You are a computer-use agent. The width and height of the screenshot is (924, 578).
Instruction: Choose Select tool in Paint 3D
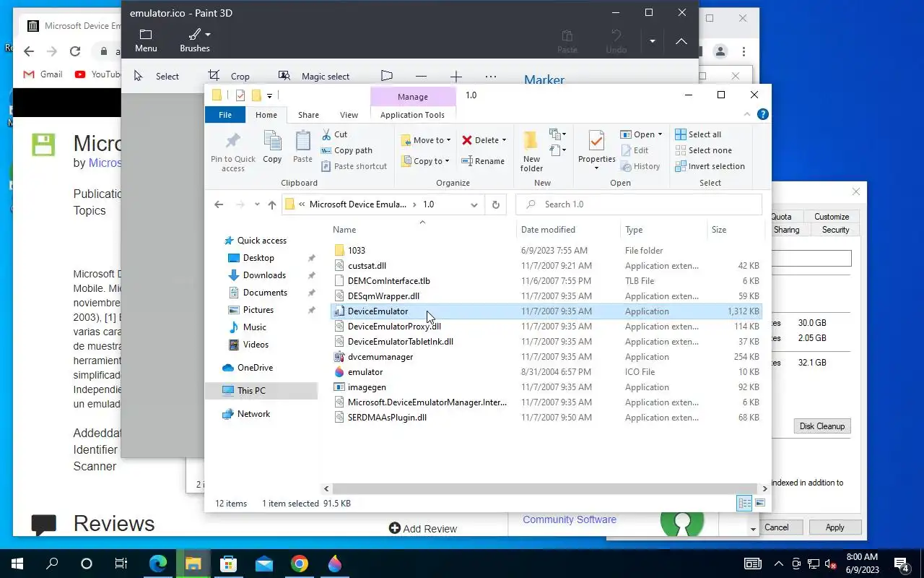point(157,76)
